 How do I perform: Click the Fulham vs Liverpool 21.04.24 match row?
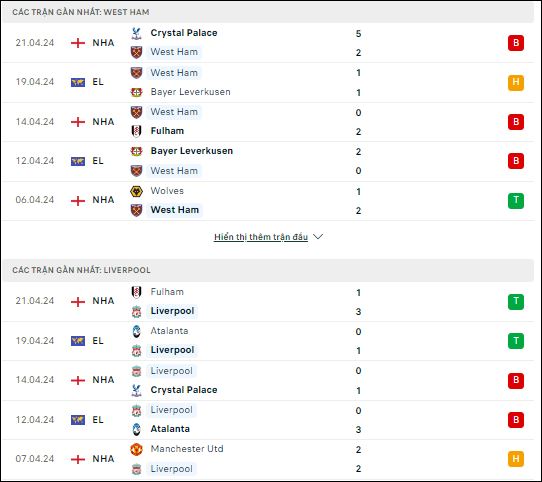click(x=268, y=302)
